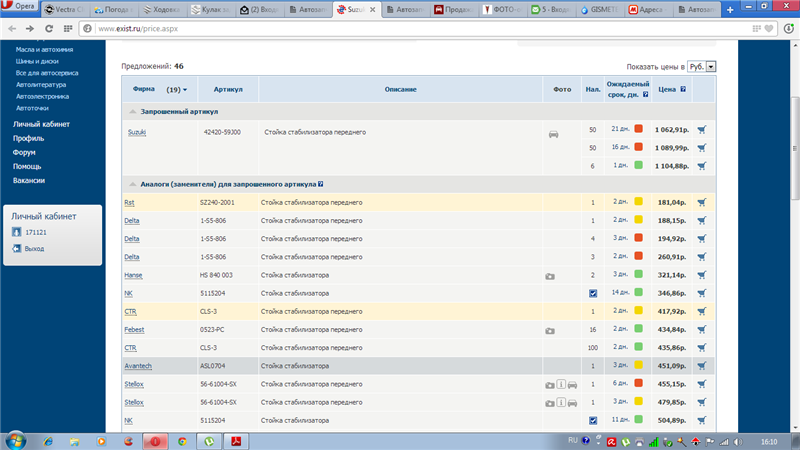Show applicability car icon for Suzuki 42420-59J00
Screen dimensions: 800x450
click(552, 132)
